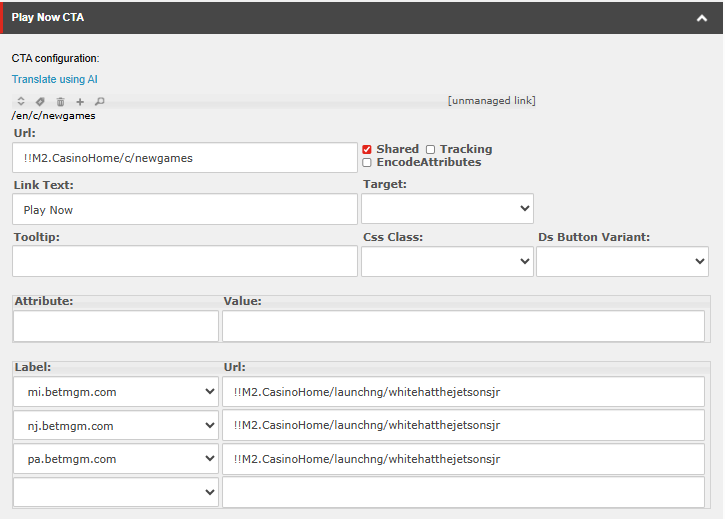725x519 pixels.
Task: Enable the Tracking checkbox
Action: pos(430,149)
